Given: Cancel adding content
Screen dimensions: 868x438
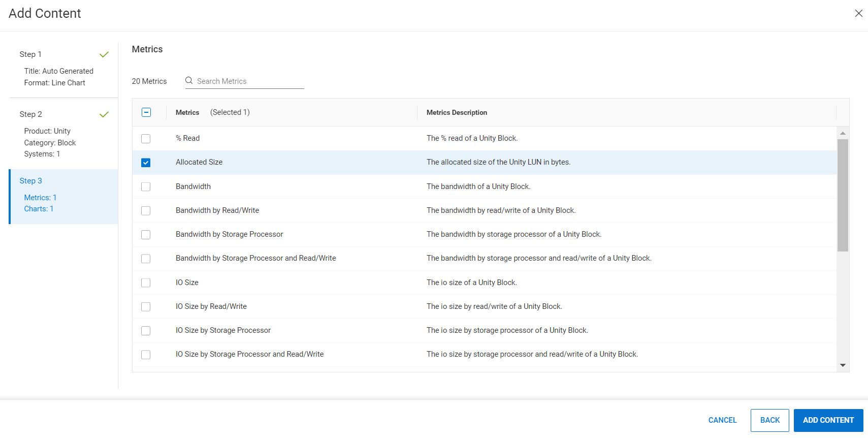Looking at the screenshot, I should coord(722,420).
